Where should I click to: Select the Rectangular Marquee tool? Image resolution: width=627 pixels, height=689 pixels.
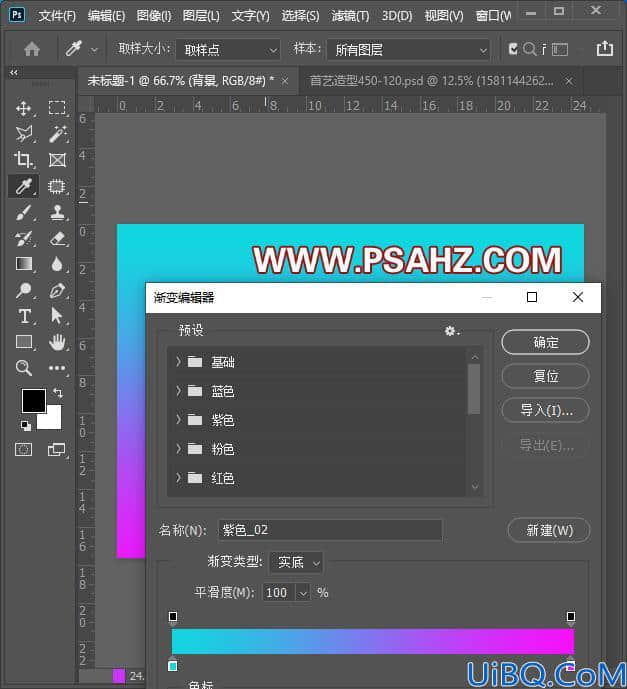pyautogui.click(x=57, y=108)
